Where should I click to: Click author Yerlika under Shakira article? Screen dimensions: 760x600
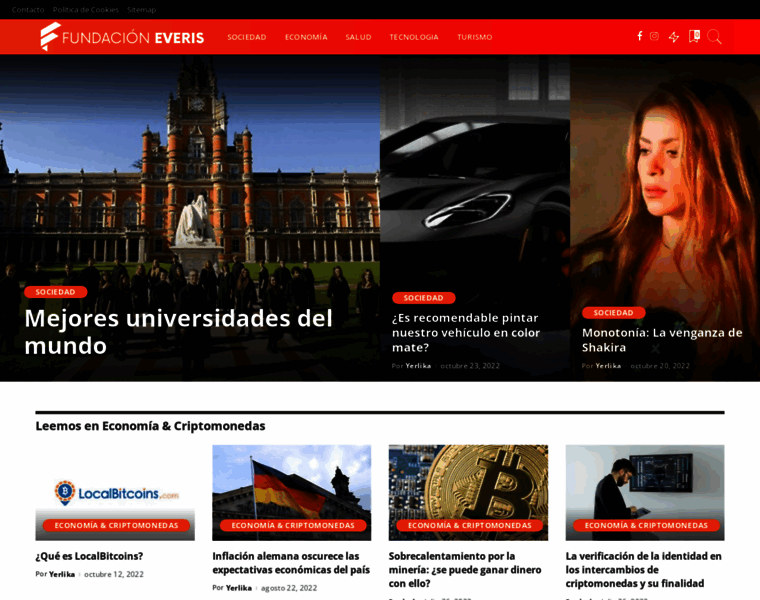click(x=608, y=366)
